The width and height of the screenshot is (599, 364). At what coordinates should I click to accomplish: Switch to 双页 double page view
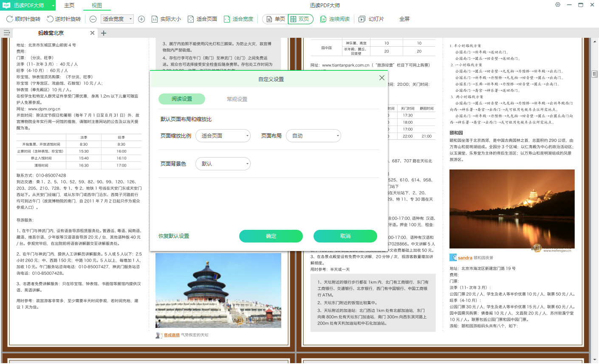pos(300,19)
